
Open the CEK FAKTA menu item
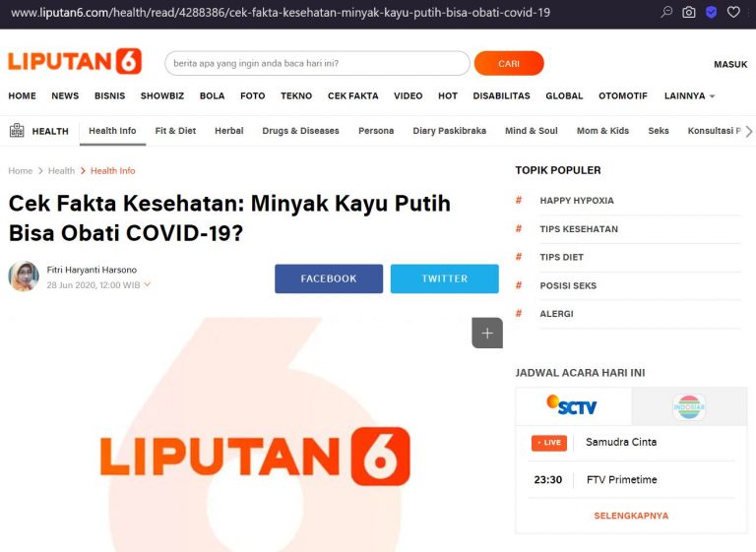353,96
